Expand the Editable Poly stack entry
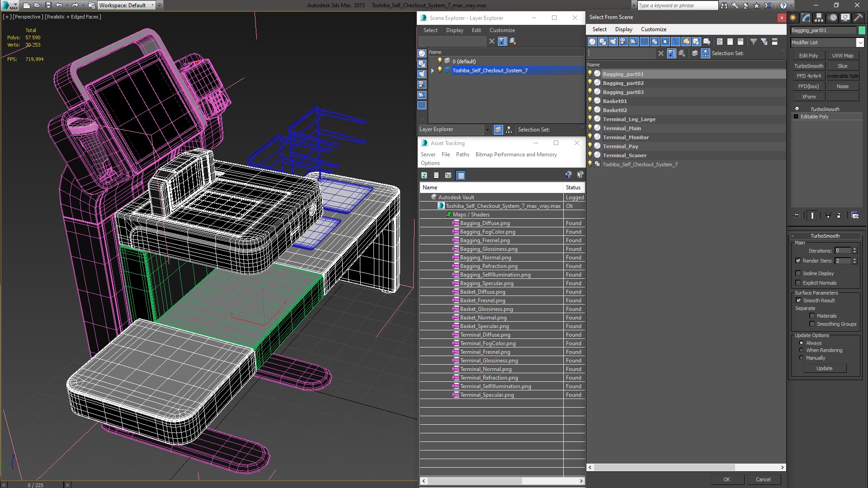 [x=796, y=117]
